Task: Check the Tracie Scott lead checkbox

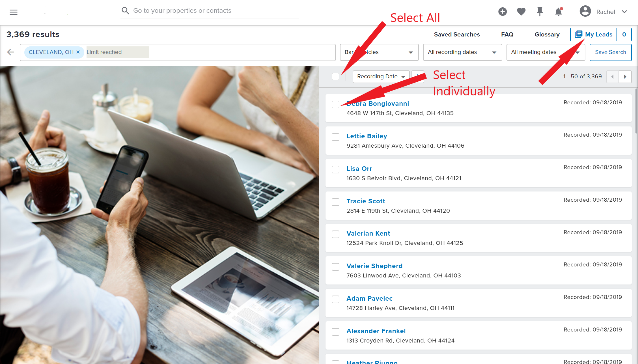Action: coord(335,202)
